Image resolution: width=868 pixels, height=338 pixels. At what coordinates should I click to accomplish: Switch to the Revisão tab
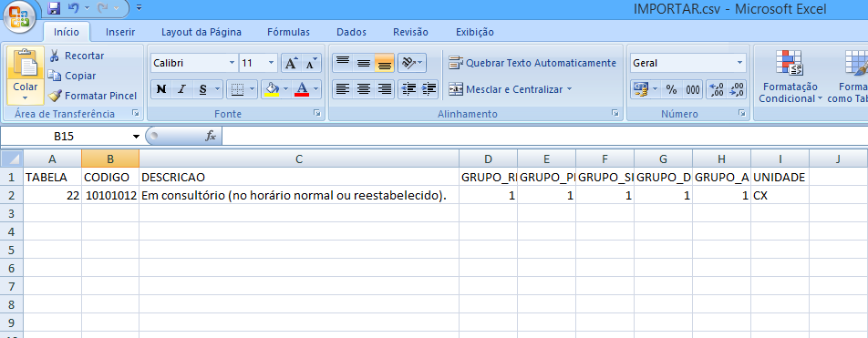(410, 32)
